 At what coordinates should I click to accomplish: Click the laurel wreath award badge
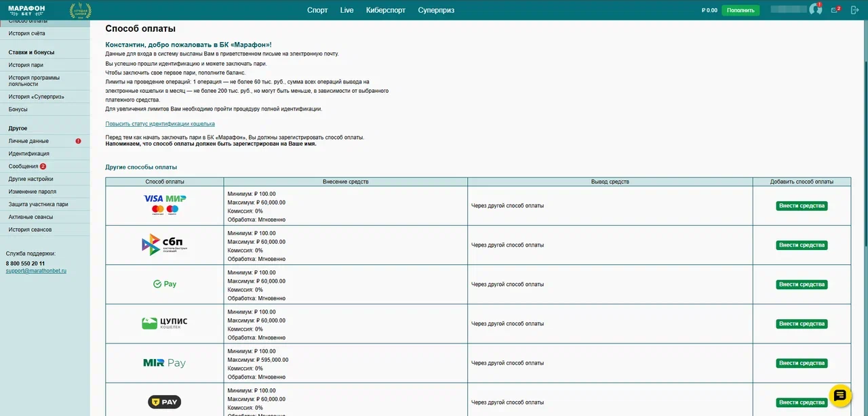coord(81,10)
